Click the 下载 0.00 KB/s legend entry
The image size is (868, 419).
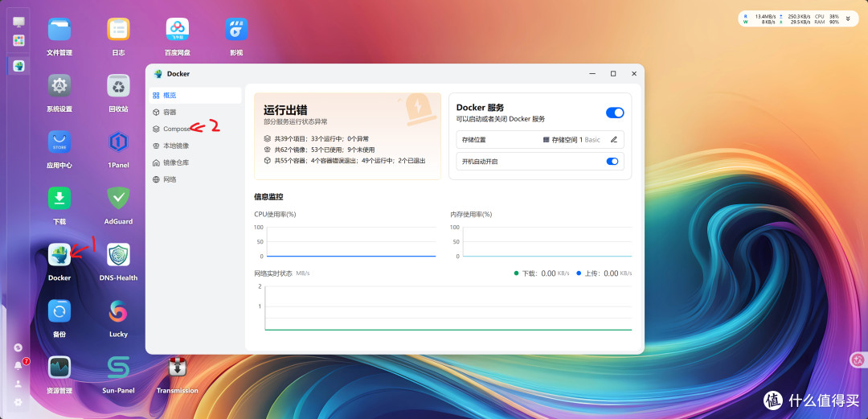pos(542,273)
